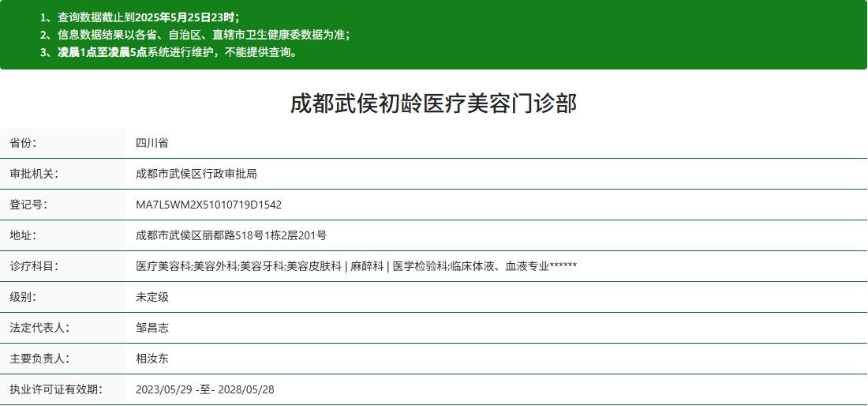Image resolution: width=868 pixels, height=406 pixels.
Task: Select the 执业许可证有效期 label
Action: click(56, 389)
